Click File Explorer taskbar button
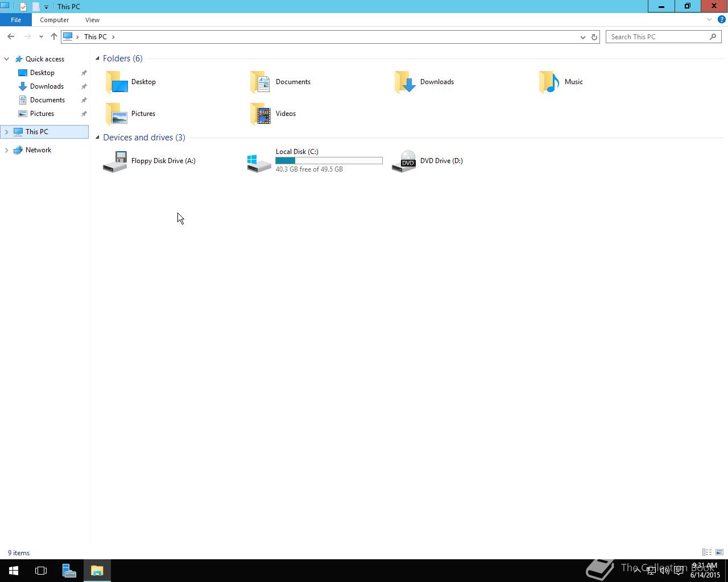This screenshot has height=582, width=728. coord(97,571)
